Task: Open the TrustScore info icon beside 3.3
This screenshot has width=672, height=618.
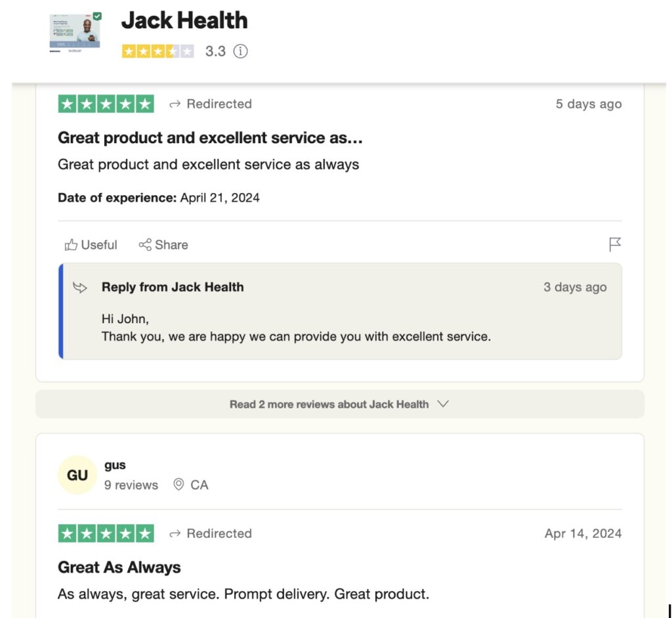Action: [x=240, y=51]
